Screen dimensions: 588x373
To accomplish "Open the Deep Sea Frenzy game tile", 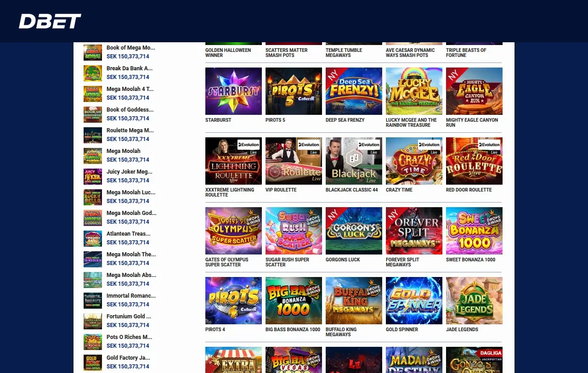I will pyautogui.click(x=354, y=91).
